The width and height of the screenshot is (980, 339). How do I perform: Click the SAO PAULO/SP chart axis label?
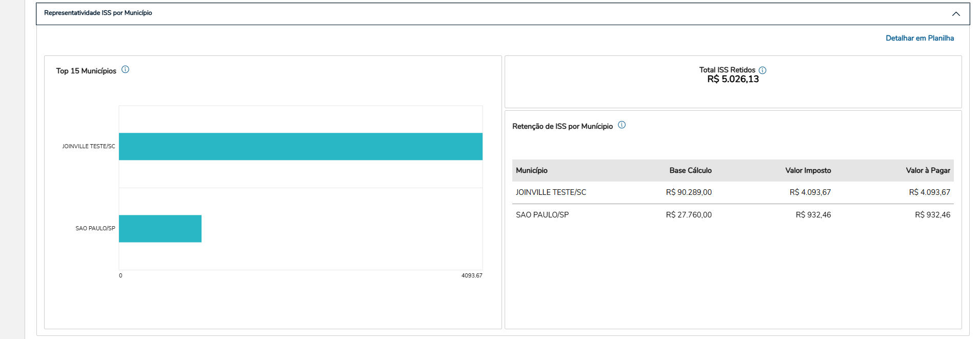pos(95,229)
